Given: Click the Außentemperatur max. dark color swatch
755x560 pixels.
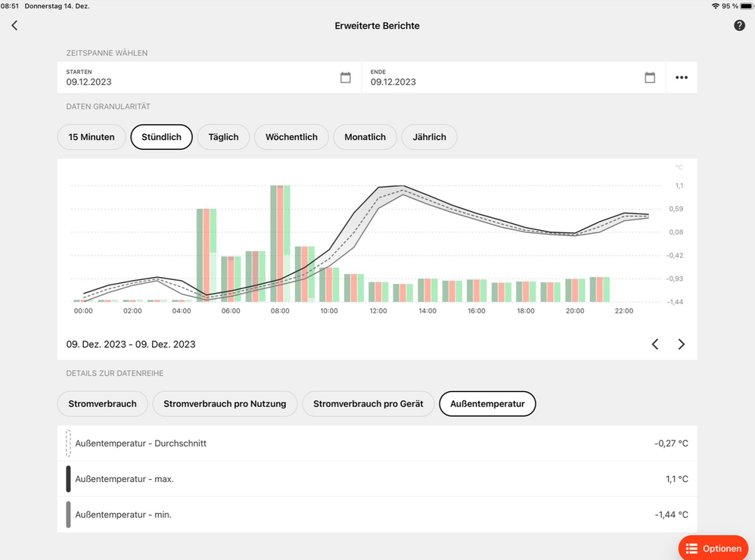Looking at the screenshot, I should (x=68, y=479).
